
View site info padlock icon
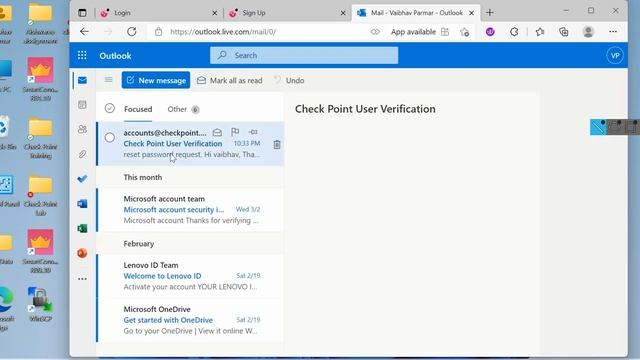click(158, 31)
